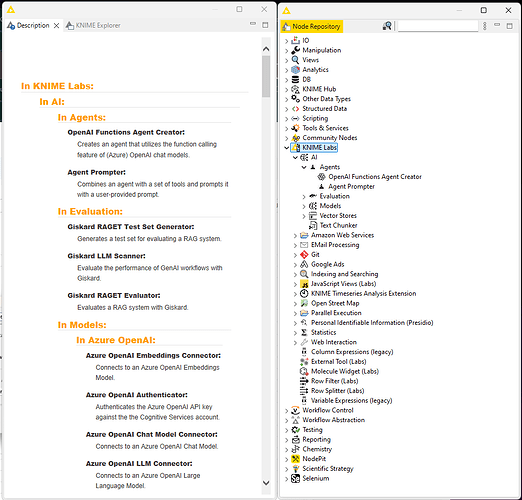Switch to the KNIME Explorer tab
This screenshot has height=500, width=522.
[x=93, y=25]
